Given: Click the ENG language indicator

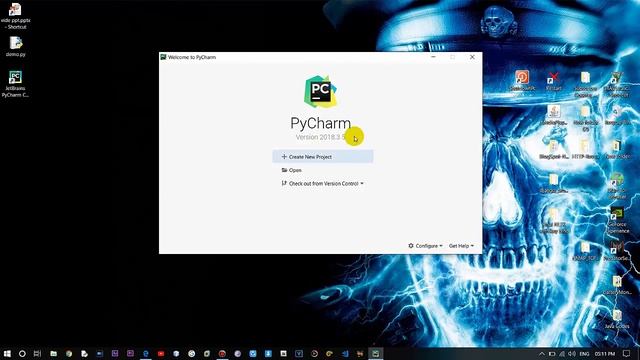Looking at the screenshot, I should point(584,353).
